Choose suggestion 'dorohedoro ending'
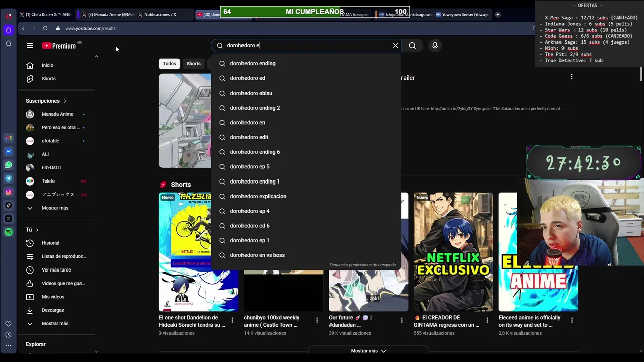The image size is (644, 362). (x=306, y=63)
